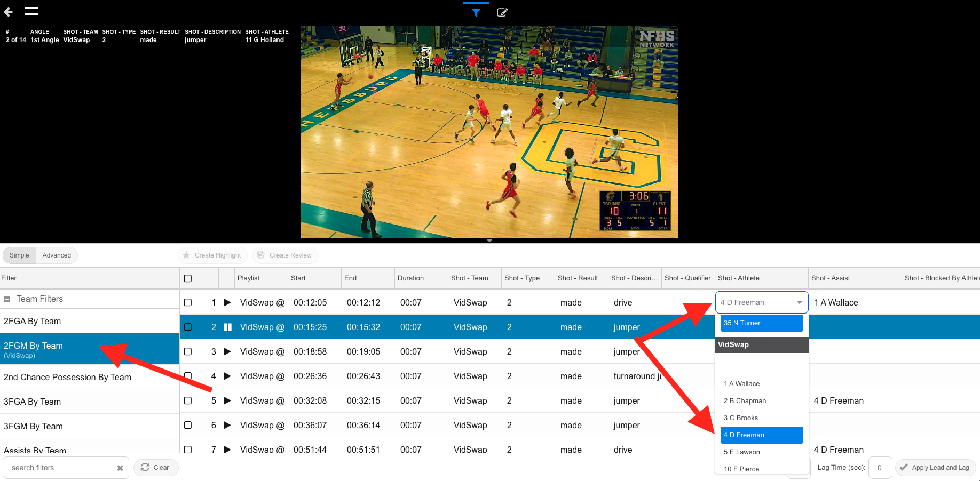Switch to the Simple tab
980x481 pixels.
[19, 255]
